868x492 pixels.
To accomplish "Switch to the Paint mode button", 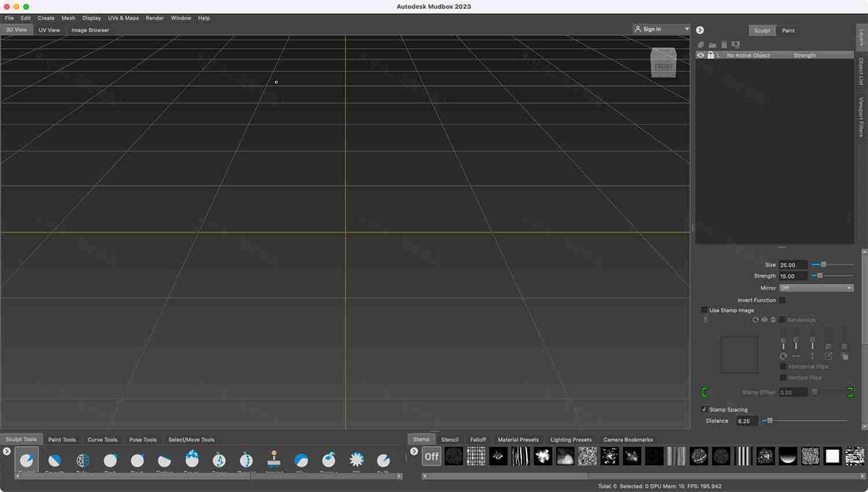I will click(788, 30).
